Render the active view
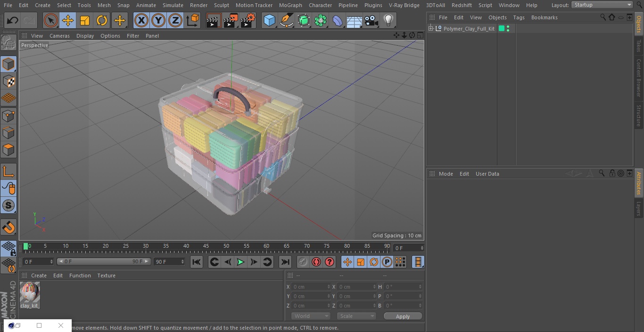 pos(213,21)
